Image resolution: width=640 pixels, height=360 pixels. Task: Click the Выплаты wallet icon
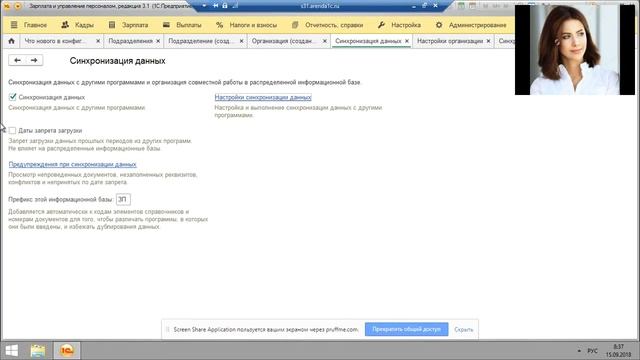coord(166,25)
